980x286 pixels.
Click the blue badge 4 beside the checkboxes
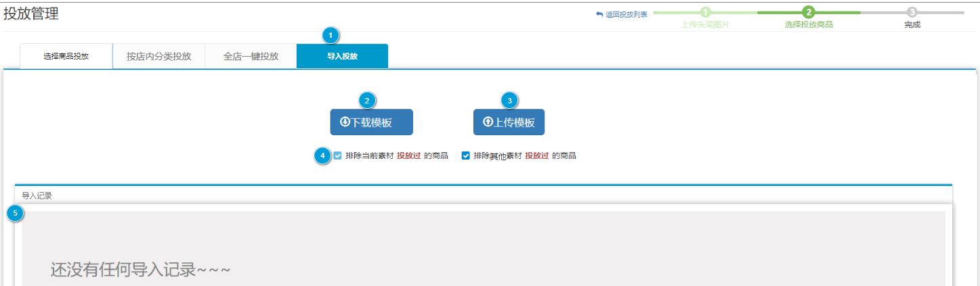click(323, 156)
